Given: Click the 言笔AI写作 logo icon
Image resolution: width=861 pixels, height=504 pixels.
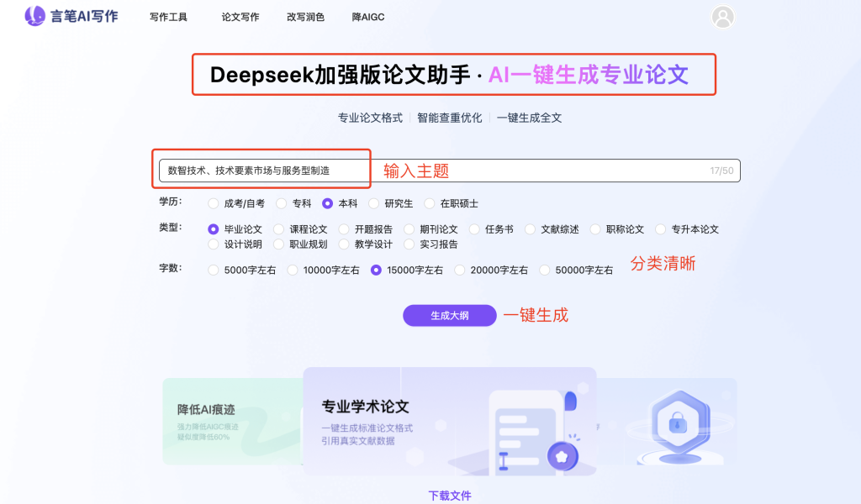Looking at the screenshot, I should (34, 16).
